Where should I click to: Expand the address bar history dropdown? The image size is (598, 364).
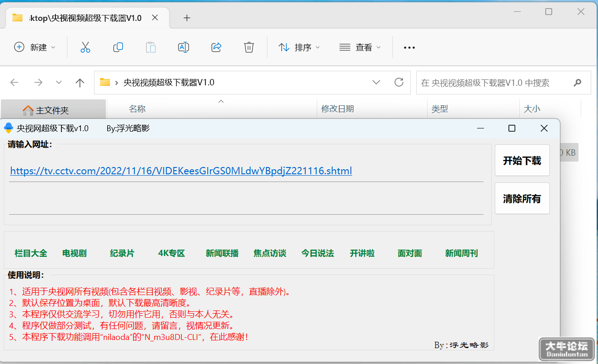point(376,82)
